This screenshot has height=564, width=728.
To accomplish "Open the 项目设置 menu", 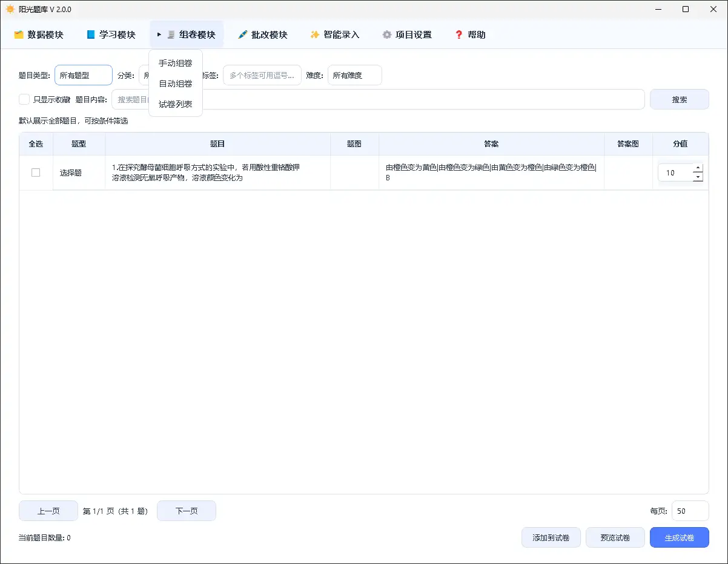I will point(407,35).
